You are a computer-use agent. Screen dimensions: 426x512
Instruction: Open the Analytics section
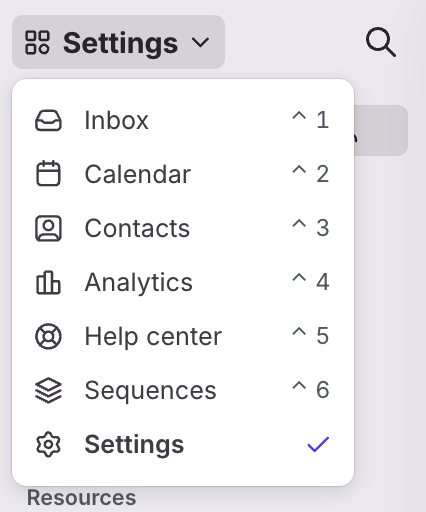(183, 282)
